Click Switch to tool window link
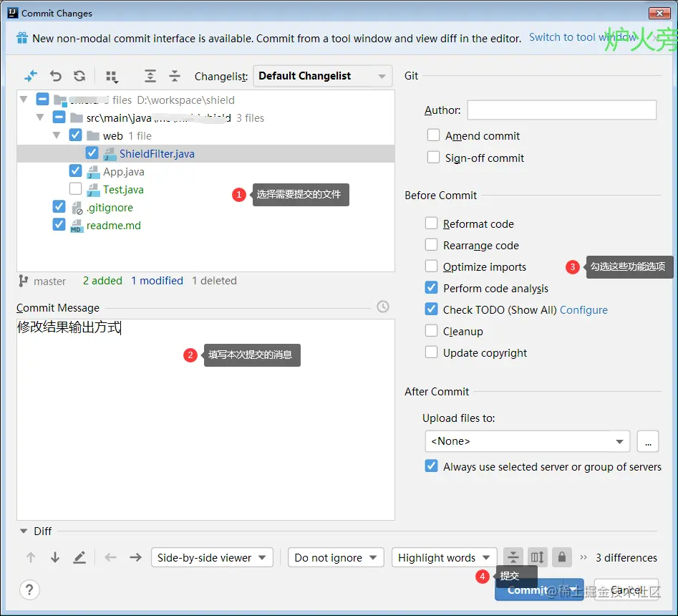The width and height of the screenshot is (678, 616). point(583,38)
